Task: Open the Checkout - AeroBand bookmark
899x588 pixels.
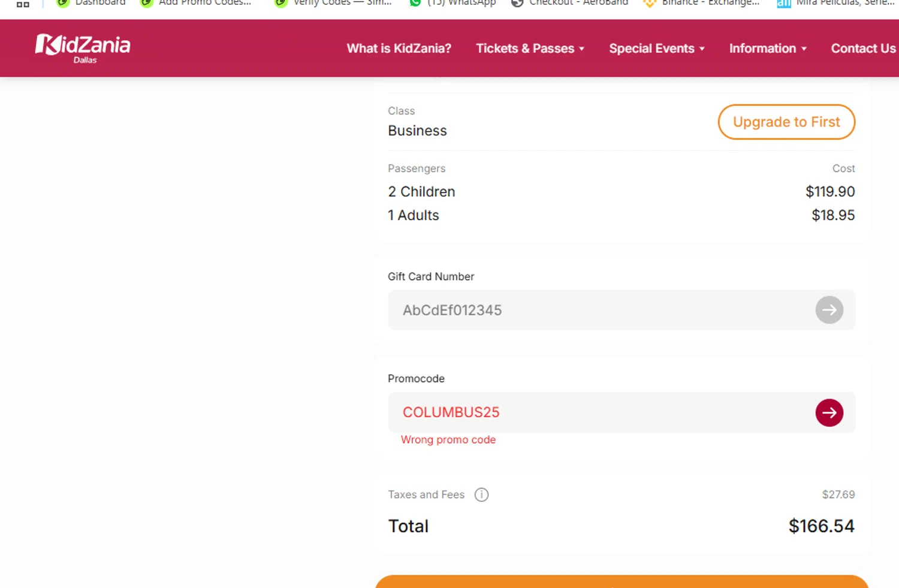Action: (569, 3)
